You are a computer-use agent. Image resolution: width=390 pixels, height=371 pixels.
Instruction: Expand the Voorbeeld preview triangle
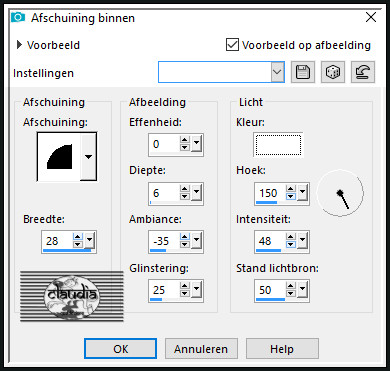(x=19, y=45)
